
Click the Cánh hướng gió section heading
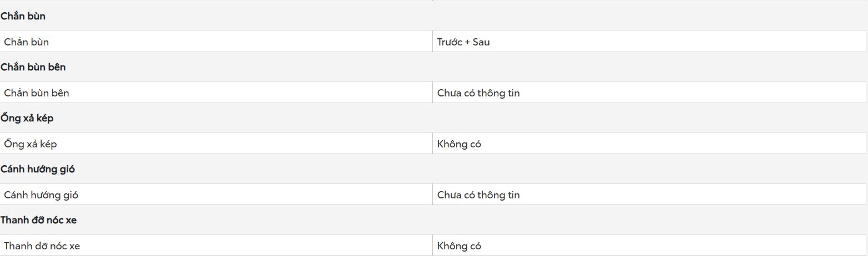(x=38, y=169)
